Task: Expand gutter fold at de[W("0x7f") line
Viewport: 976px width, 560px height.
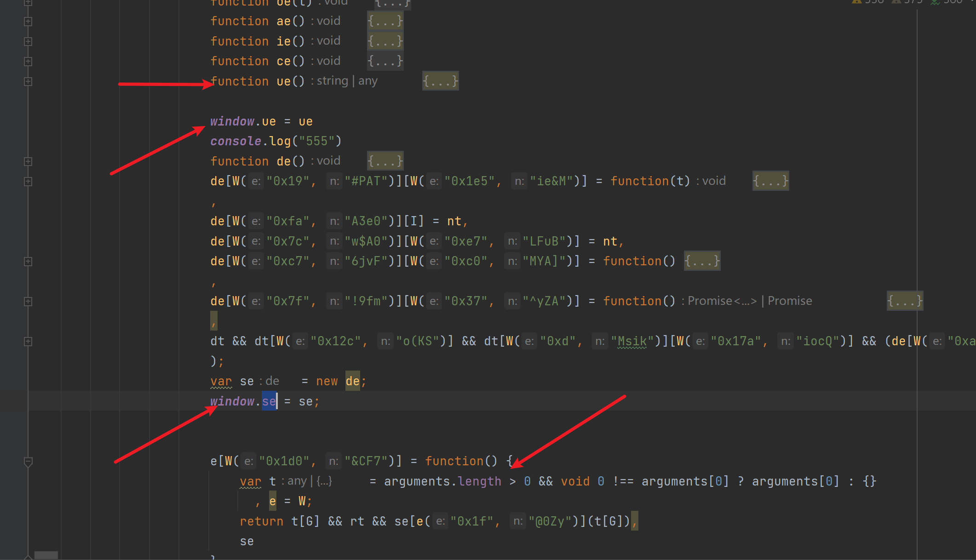Action: tap(28, 302)
